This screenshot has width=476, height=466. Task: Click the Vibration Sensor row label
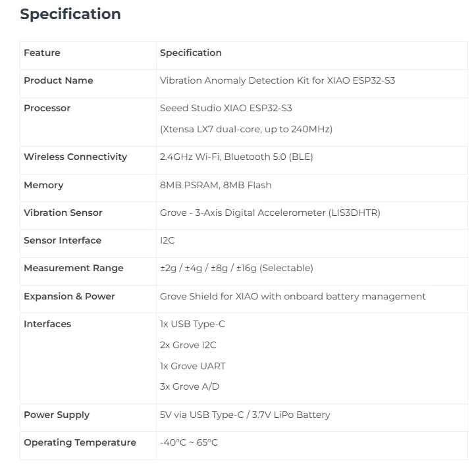[63, 213]
